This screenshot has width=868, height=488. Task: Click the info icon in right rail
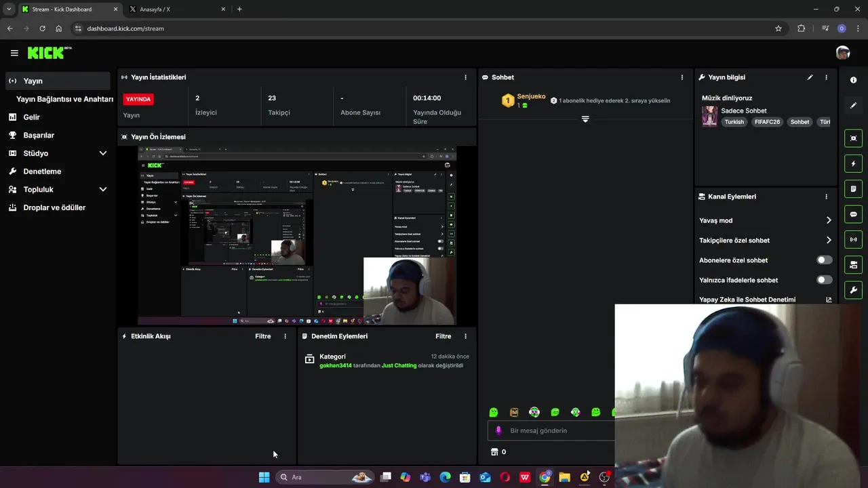point(853,80)
